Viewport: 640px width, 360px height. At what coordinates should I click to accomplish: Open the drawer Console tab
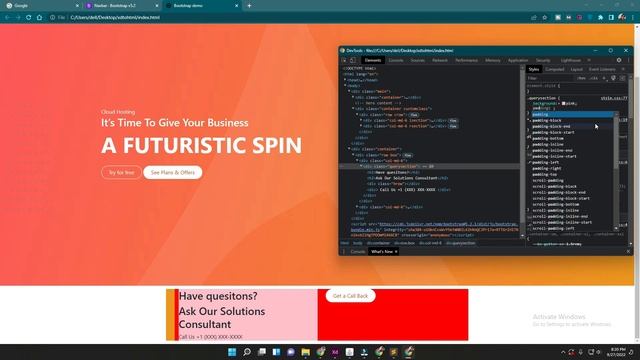click(x=358, y=252)
